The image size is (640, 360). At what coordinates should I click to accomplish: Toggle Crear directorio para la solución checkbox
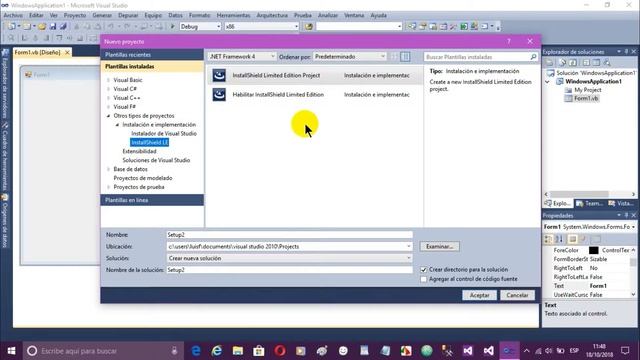click(424, 269)
